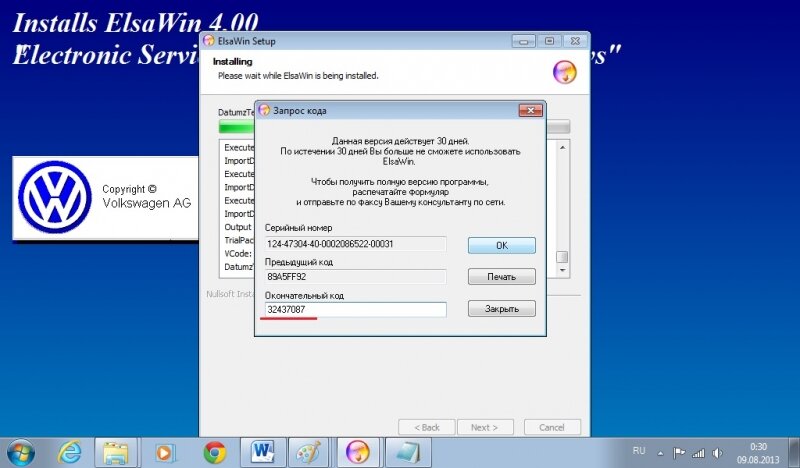
Task: Click Cancel in ElsaWin Setup
Action: [x=552, y=427]
